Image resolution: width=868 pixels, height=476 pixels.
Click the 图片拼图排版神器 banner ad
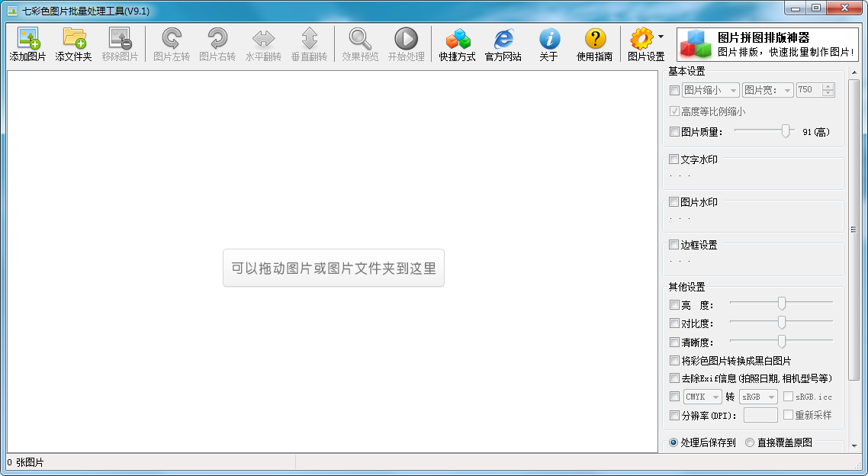tap(767, 45)
